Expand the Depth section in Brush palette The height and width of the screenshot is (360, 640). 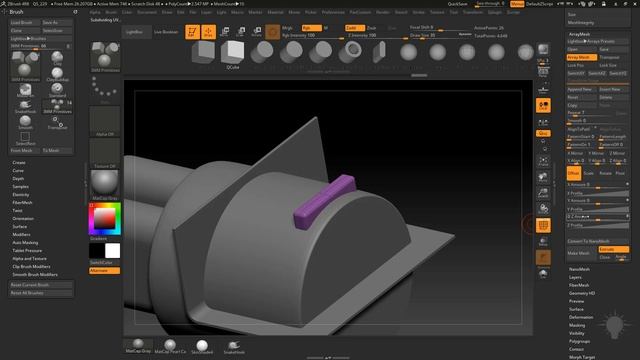(18, 178)
